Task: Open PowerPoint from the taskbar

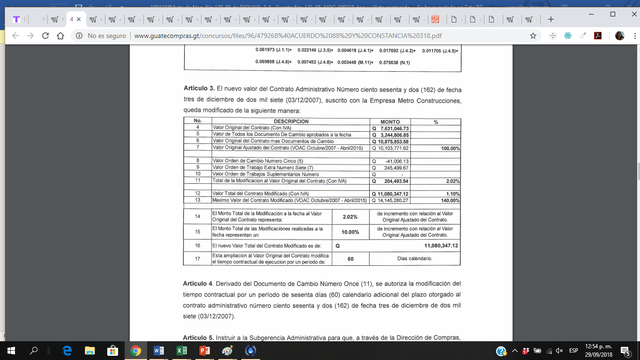Action: [204, 351]
